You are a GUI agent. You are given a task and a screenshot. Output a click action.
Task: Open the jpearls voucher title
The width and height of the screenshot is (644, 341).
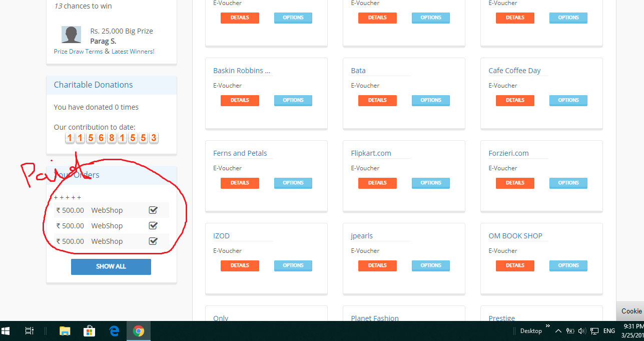point(362,236)
